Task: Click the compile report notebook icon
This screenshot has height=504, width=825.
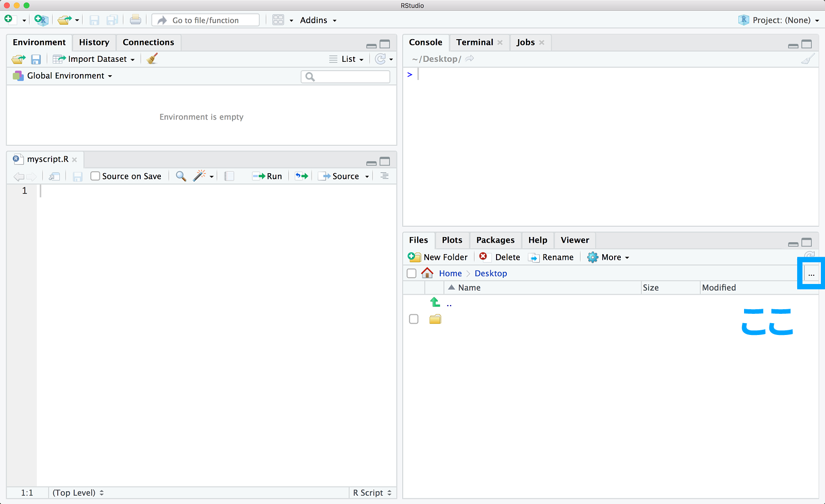Action: (x=229, y=176)
